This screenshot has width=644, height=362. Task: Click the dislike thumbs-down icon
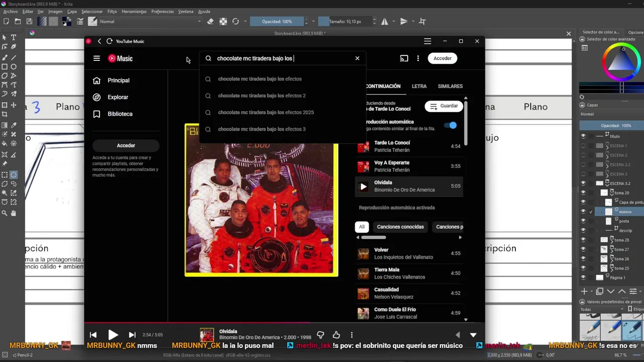(x=320, y=335)
